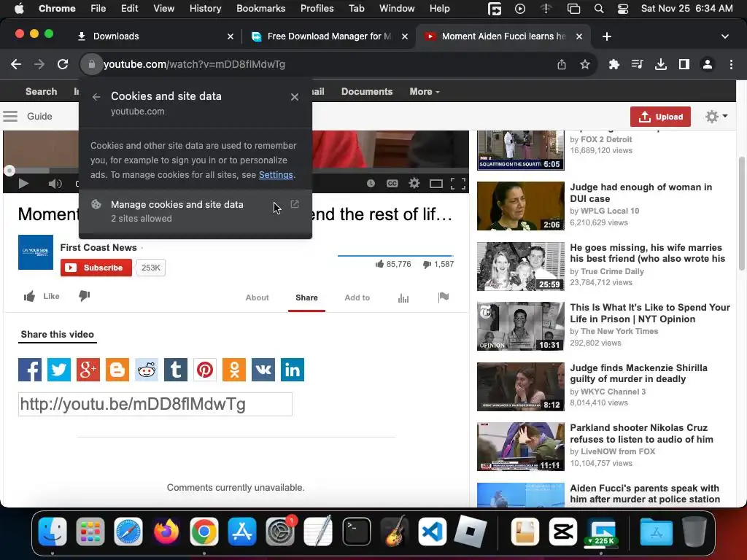Image resolution: width=747 pixels, height=560 pixels.
Task: Mute the video volume
Action: point(55,183)
